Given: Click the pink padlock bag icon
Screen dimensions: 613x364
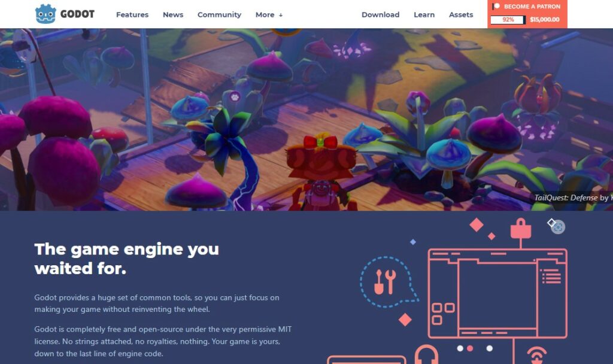Looking at the screenshot, I should tap(521, 228).
